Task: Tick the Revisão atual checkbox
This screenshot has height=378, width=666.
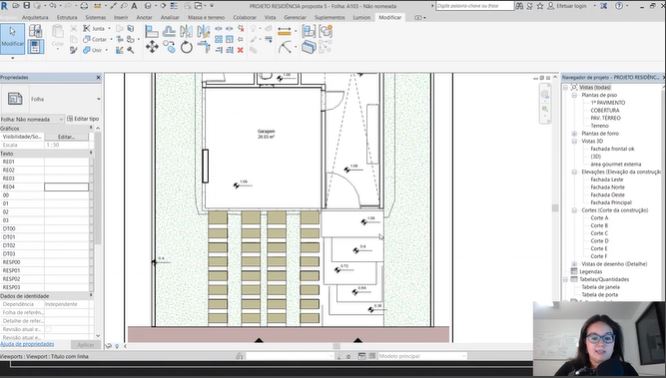Action: pos(48,329)
